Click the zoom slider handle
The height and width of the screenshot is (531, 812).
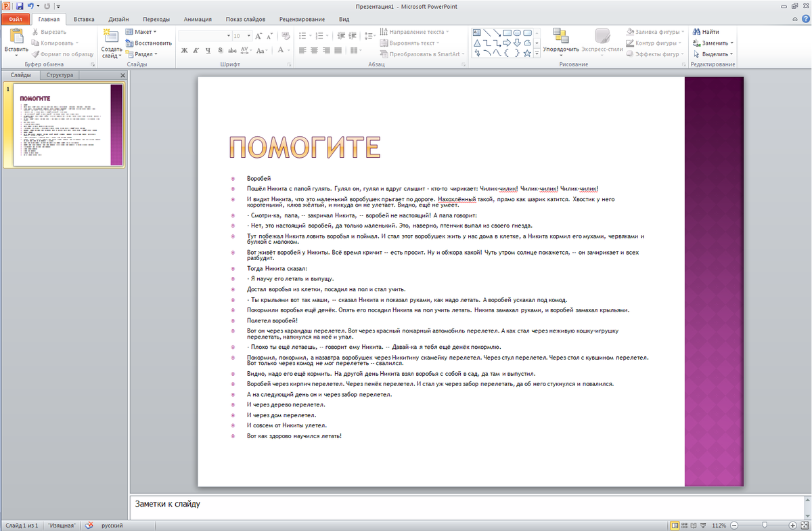764,525
